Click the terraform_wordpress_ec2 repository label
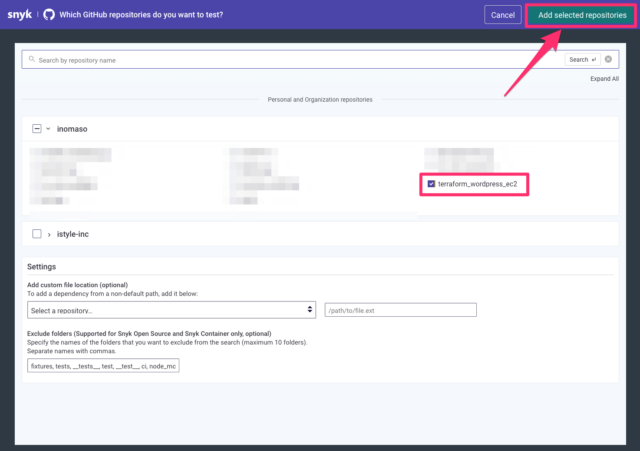 click(478, 184)
